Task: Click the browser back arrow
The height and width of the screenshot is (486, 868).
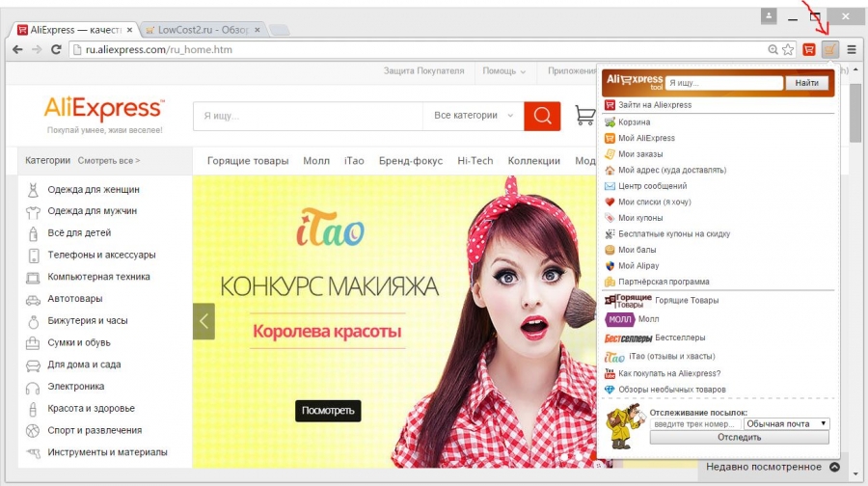Action: [x=17, y=50]
